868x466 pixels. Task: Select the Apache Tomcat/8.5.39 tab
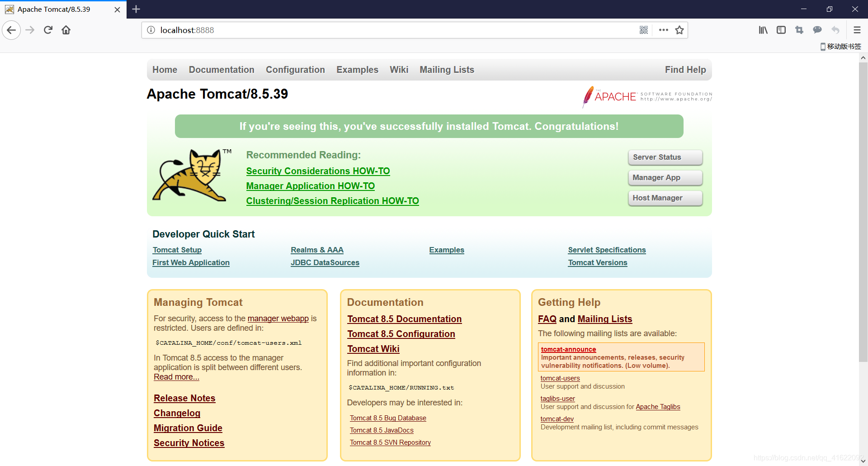point(63,10)
